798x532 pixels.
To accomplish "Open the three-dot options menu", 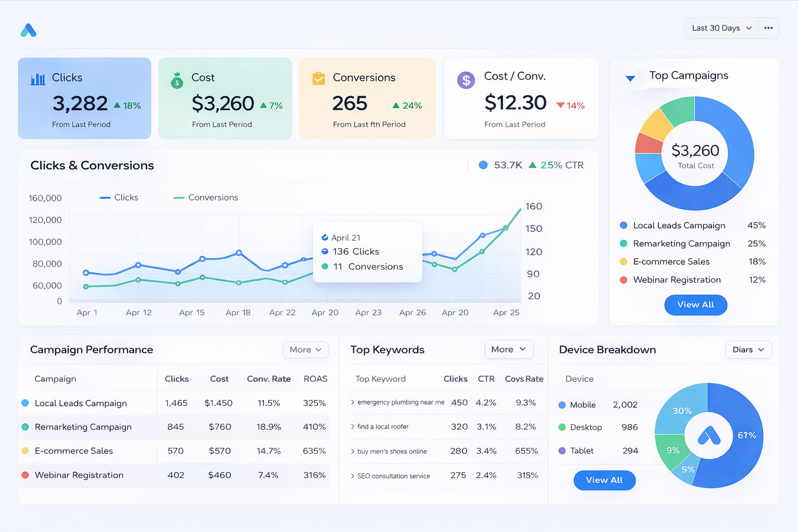I will 768,28.
